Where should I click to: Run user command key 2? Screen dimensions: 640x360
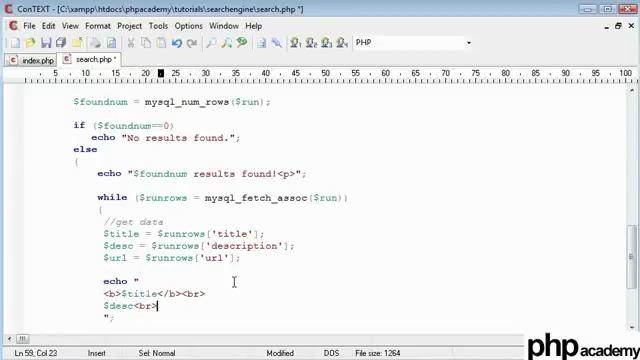tap(311, 42)
